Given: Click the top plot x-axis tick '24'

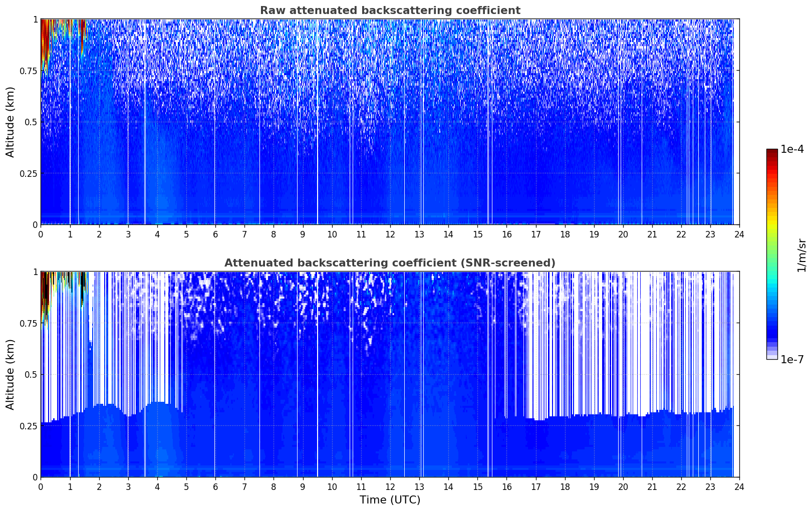Looking at the screenshot, I should pos(739,234).
